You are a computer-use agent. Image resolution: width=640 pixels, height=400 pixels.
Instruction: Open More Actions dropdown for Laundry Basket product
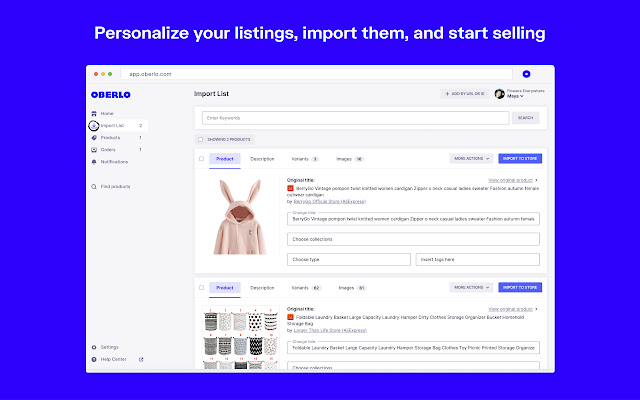(471, 287)
